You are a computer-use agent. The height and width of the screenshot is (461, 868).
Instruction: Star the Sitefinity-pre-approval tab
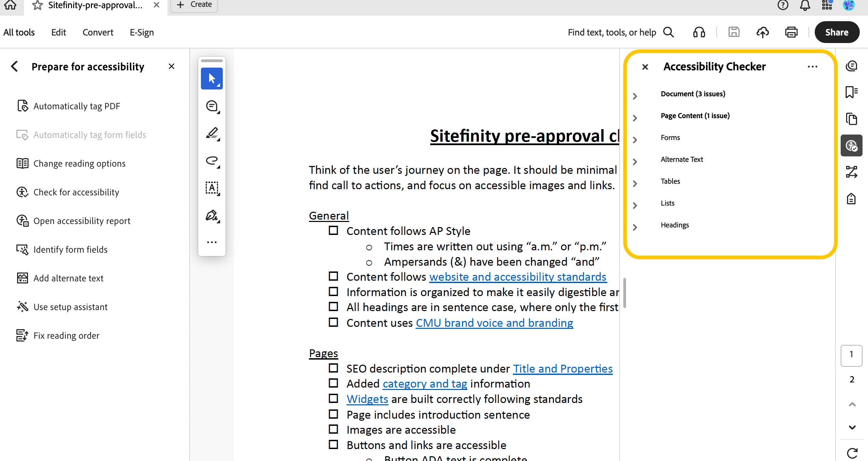tap(37, 5)
